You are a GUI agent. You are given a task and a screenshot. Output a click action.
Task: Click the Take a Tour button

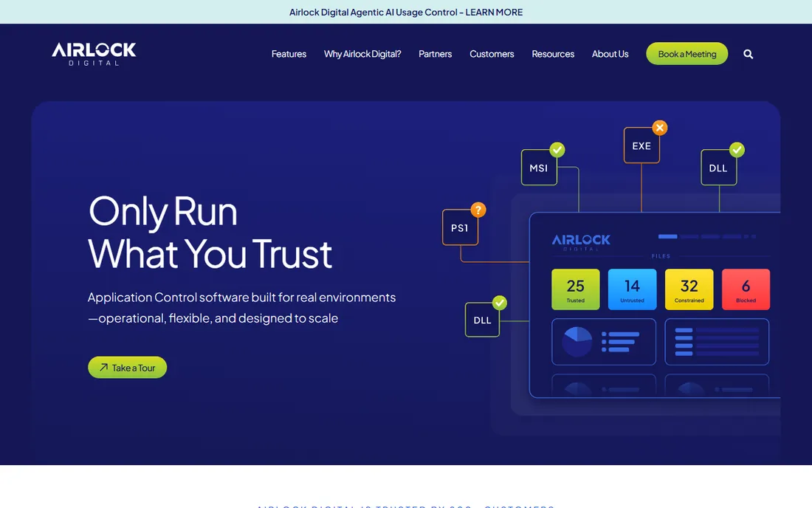click(x=128, y=367)
